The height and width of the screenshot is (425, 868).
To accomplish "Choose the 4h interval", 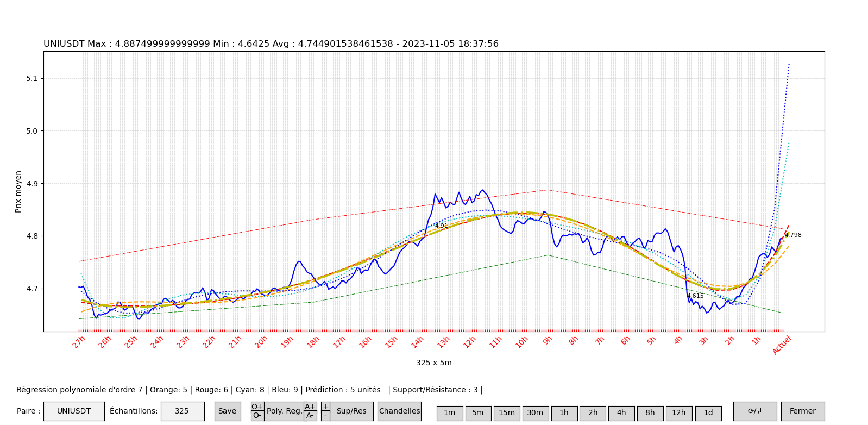I will [x=621, y=413].
